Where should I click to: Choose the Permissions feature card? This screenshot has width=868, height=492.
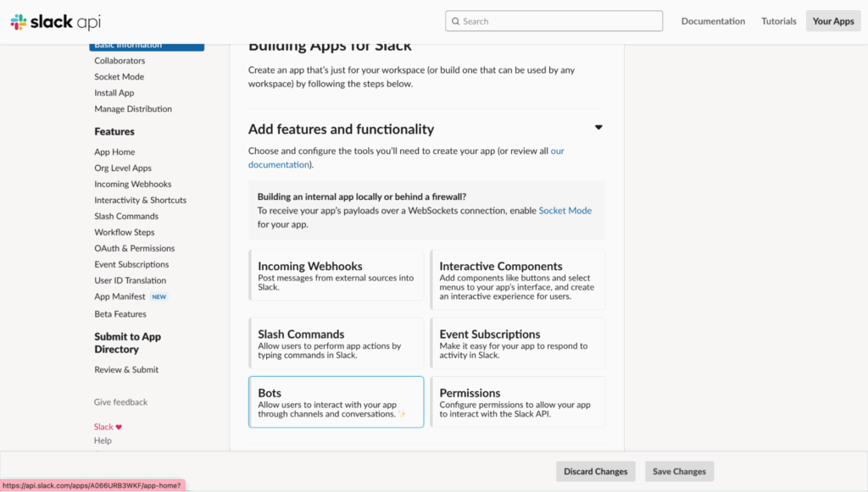coord(517,402)
